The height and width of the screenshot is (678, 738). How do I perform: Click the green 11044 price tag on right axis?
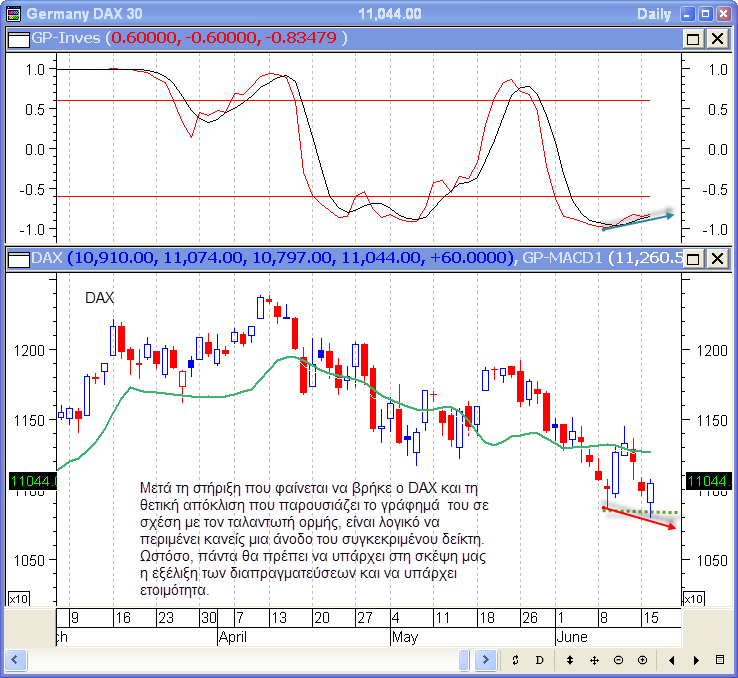click(709, 481)
